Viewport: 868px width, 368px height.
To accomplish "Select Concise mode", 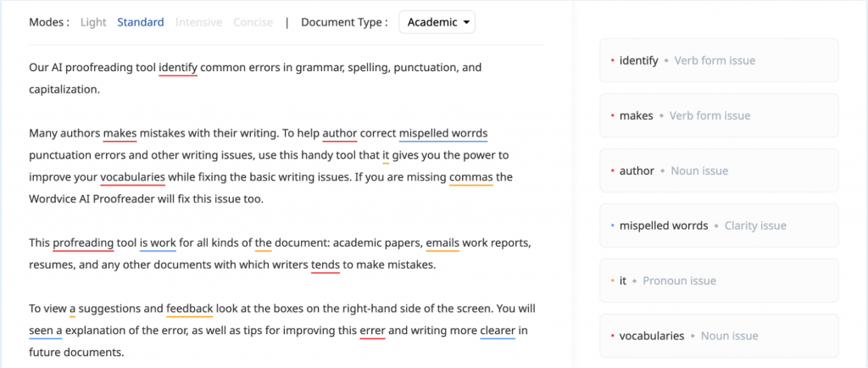I will [x=253, y=22].
